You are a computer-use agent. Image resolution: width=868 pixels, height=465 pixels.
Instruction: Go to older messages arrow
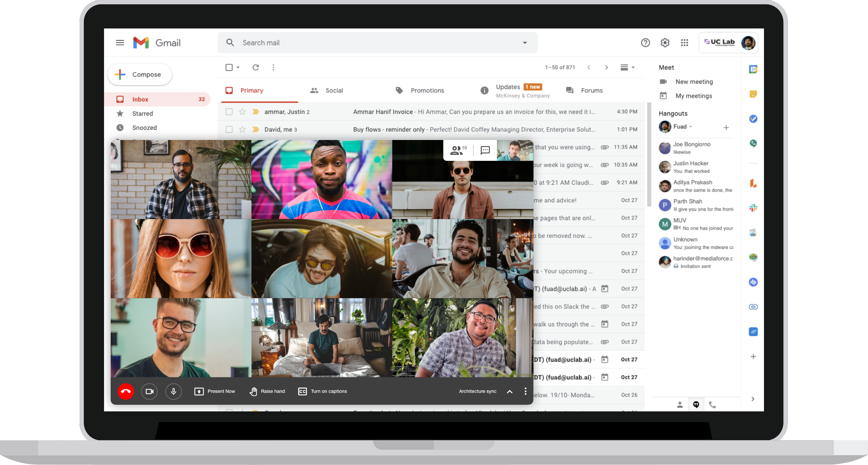point(606,67)
